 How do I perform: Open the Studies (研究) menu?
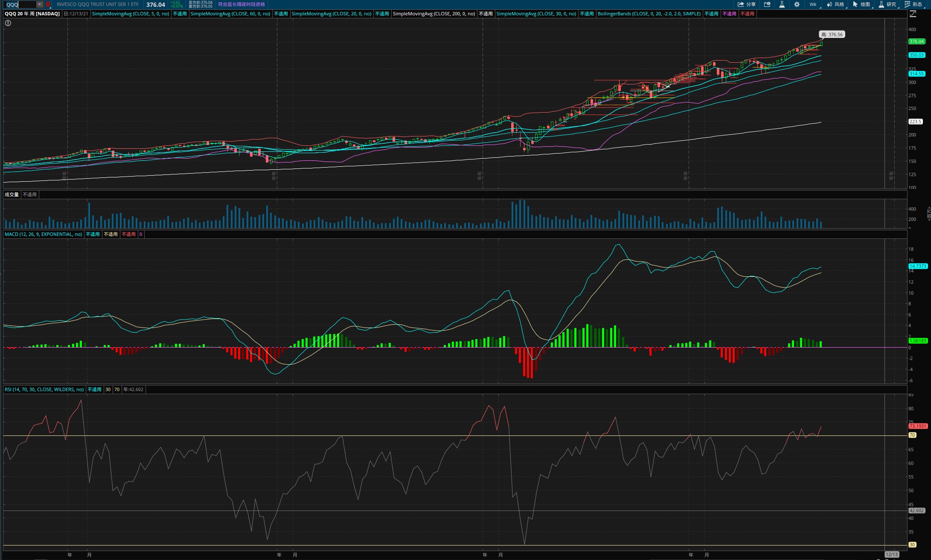[x=887, y=4]
